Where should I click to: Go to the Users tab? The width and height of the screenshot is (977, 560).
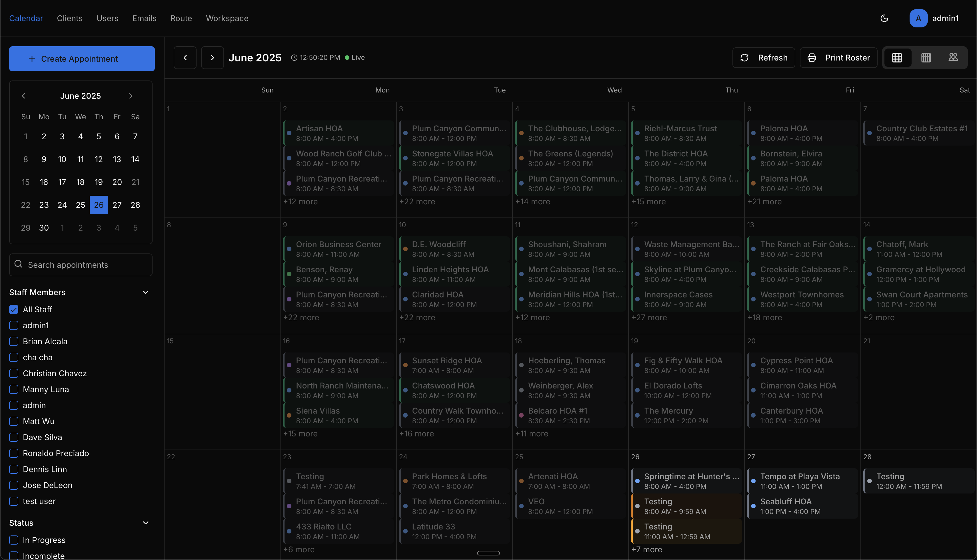[x=107, y=18]
